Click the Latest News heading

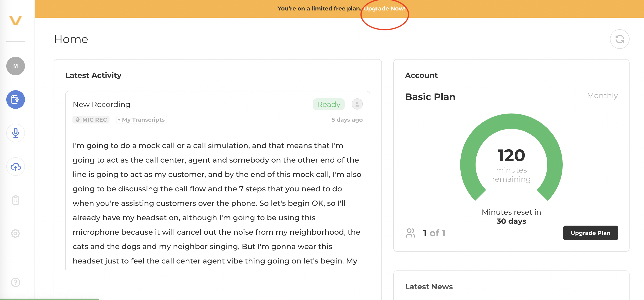[428, 287]
